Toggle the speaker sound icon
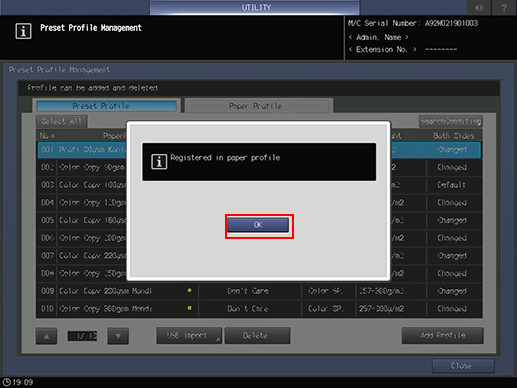517x388 pixels. coord(479,7)
